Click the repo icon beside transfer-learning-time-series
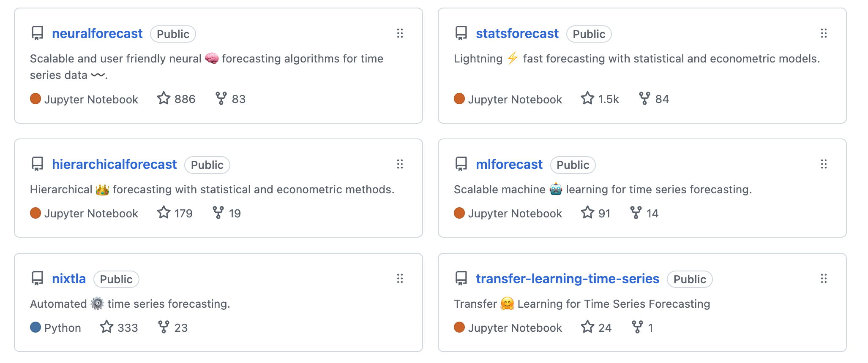This screenshot has height=363, width=868. click(461, 279)
